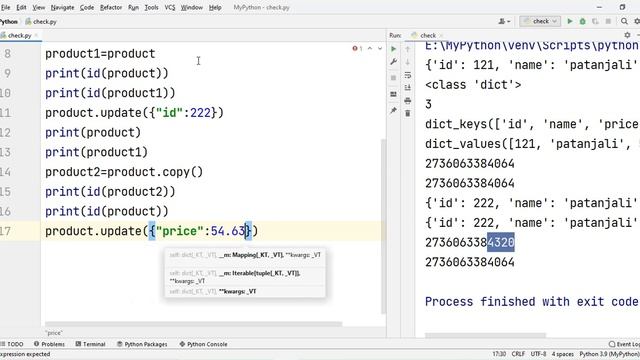Image resolution: width=640 pixels, height=360 pixels.
Task: Open the File menu
Action: coord(5,7)
